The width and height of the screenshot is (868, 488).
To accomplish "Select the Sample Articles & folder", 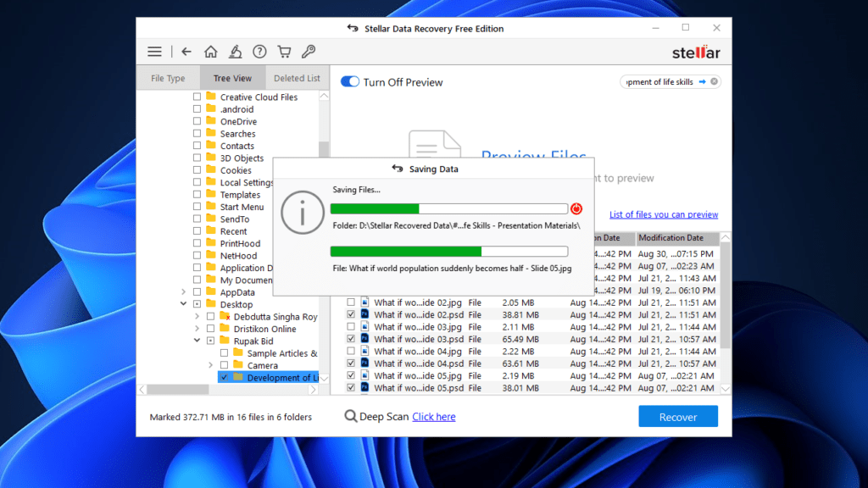I will 282,353.
